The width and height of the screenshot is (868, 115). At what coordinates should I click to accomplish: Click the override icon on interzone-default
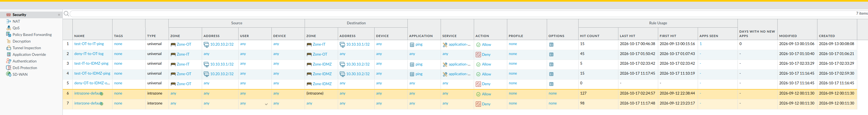coord(101,104)
